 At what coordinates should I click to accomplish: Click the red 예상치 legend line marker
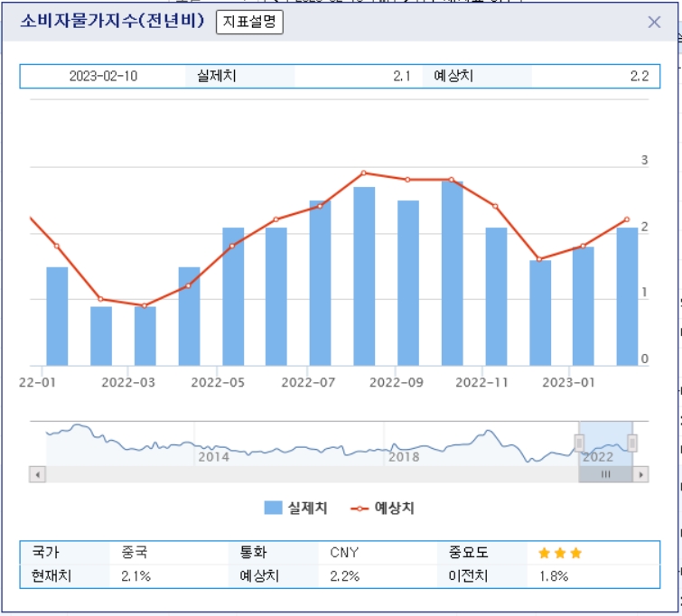coord(360,509)
